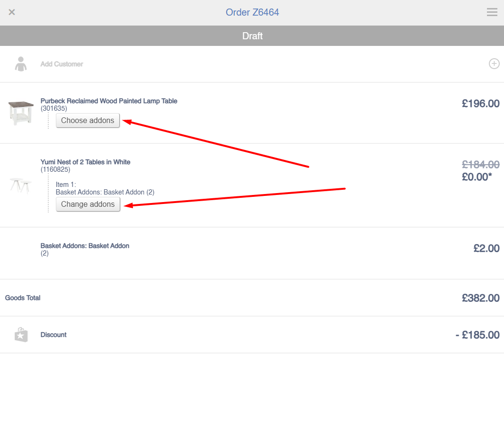Click the Goods Total £382.00 amount
Viewport: 504px width, 424px height.
(x=480, y=298)
